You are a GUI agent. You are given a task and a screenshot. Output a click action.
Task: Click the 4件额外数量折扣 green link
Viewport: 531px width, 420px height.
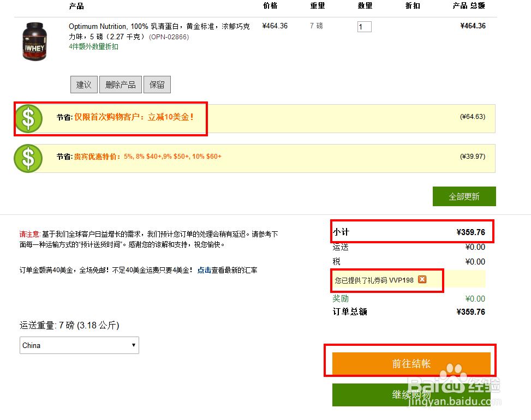click(x=93, y=47)
